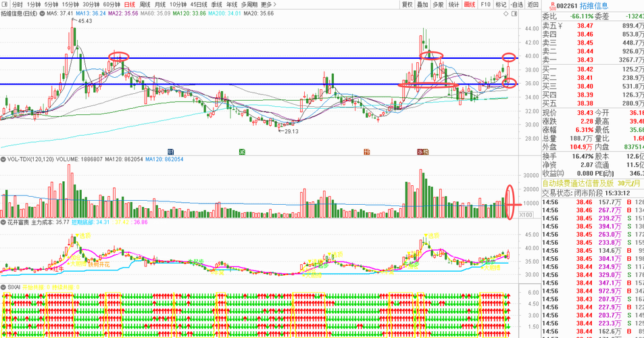Screen dimensions: 644x338
Task: Click the orange 增 event marker
Action: [367, 152]
